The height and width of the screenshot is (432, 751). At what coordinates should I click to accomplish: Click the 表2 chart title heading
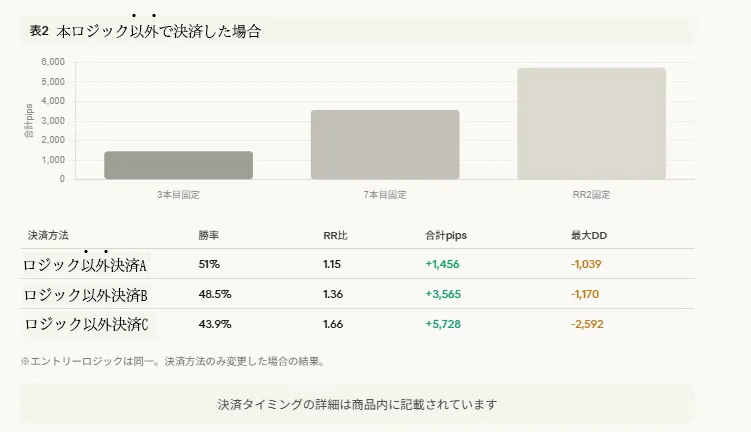click(x=145, y=31)
